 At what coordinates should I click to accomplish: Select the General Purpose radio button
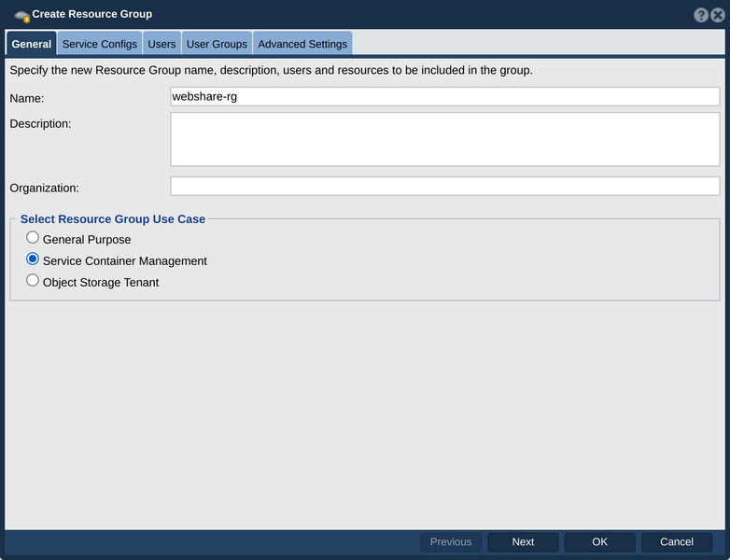click(32, 237)
